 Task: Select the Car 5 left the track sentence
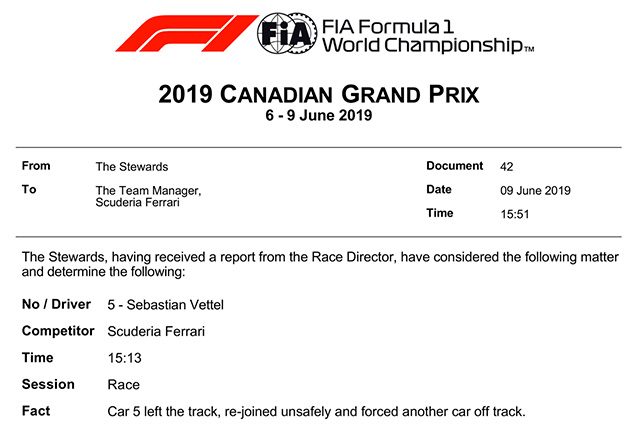coord(315,411)
